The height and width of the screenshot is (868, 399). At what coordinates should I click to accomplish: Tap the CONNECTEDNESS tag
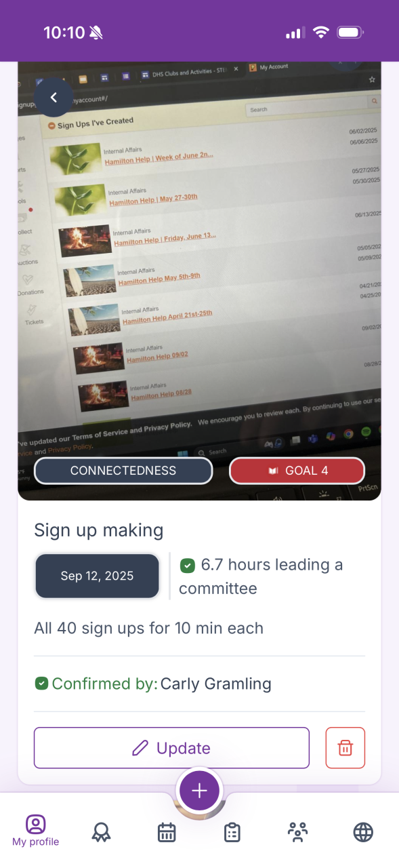(x=123, y=471)
